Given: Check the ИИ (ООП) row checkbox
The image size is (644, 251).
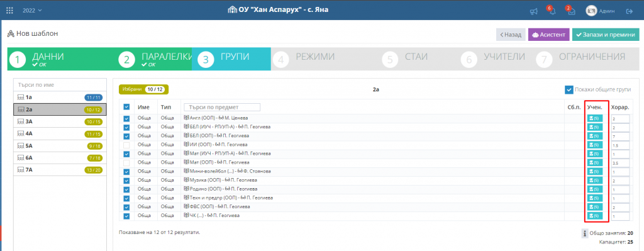Looking at the screenshot, I should tap(126, 145).
